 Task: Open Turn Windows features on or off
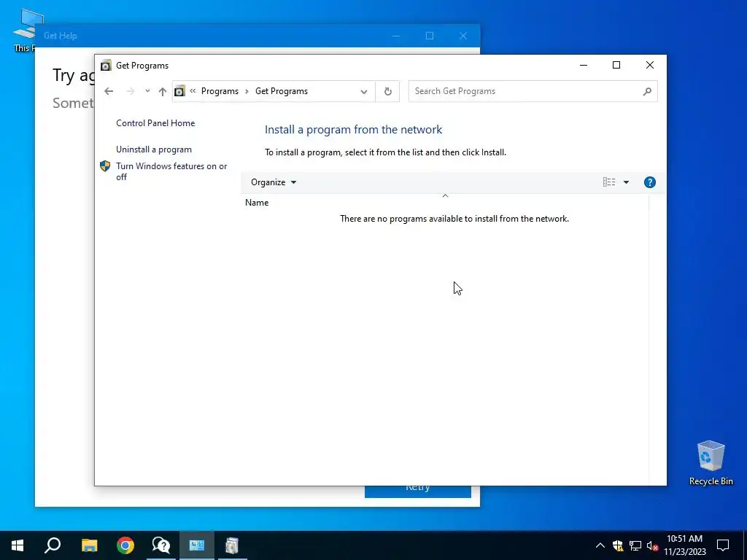coord(171,171)
